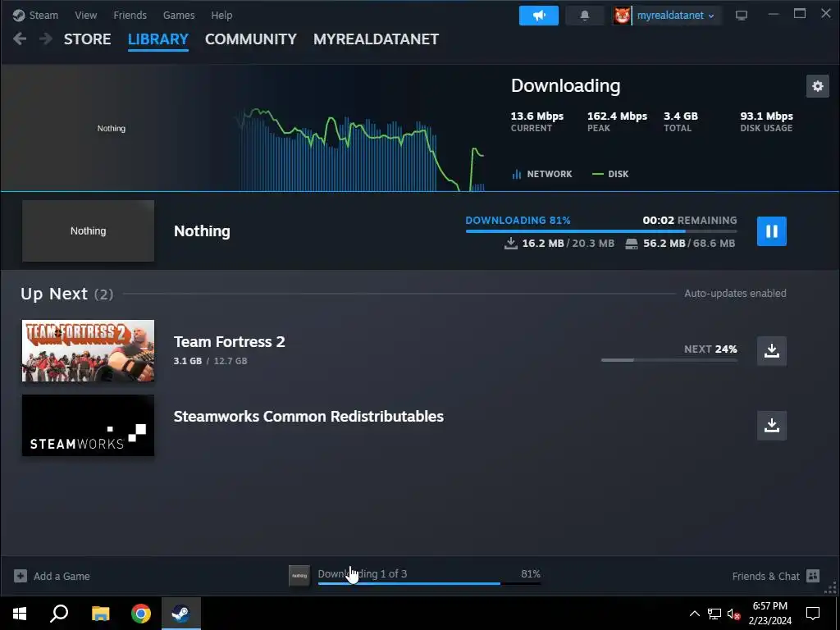
Task: Open the announcements megaphone button
Action: [538, 16]
